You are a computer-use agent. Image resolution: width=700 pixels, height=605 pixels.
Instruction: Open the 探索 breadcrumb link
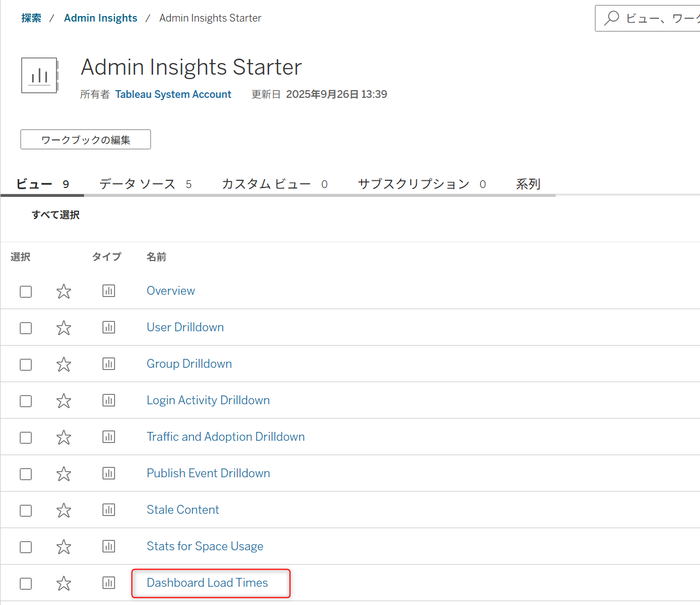pyautogui.click(x=31, y=18)
